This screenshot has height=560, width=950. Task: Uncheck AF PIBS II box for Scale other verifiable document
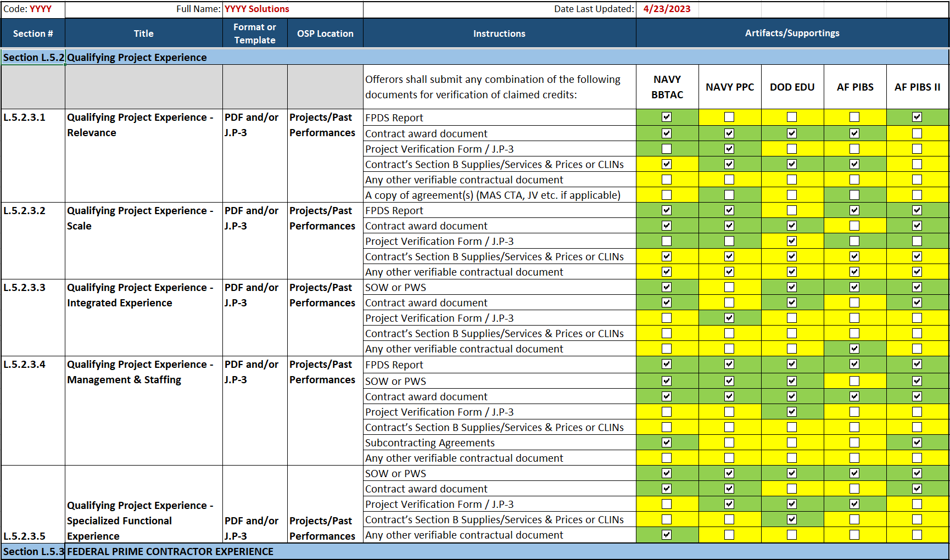917,272
